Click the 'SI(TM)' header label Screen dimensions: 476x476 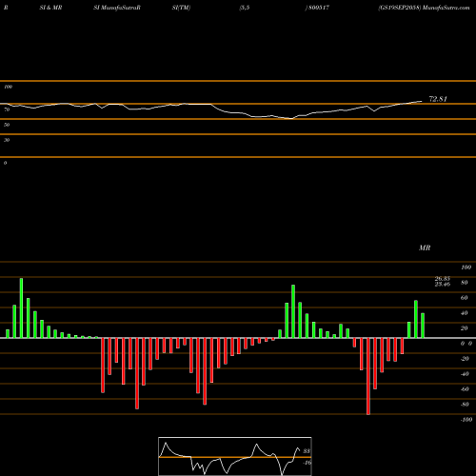pos(181,8)
